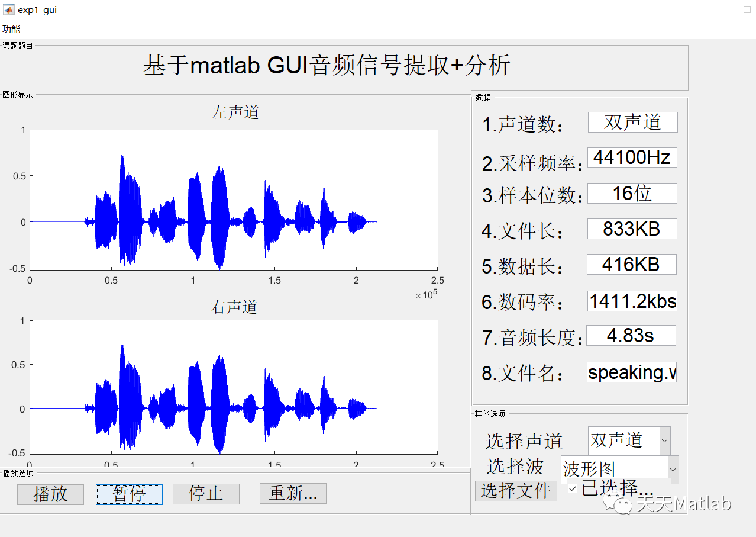Click the 右声道 waveform plot
The image size is (756, 537).
point(234,388)
